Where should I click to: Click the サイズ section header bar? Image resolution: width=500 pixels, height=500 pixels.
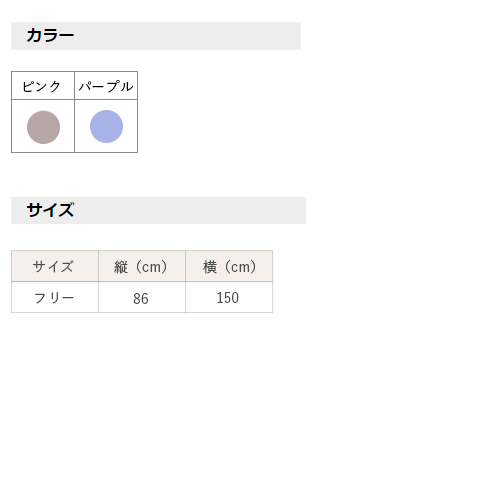coord(158,210)
